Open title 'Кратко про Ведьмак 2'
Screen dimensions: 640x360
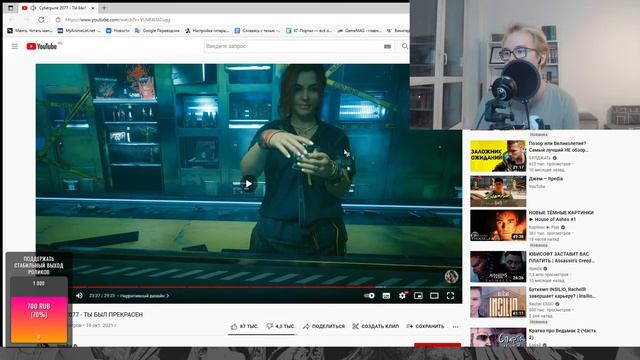pyautogui.click(x=562, y=334)
